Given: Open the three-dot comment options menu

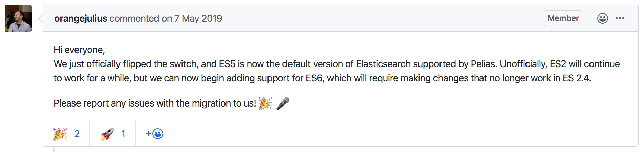Looking at the screenshot, I should [x=620, y=18].
